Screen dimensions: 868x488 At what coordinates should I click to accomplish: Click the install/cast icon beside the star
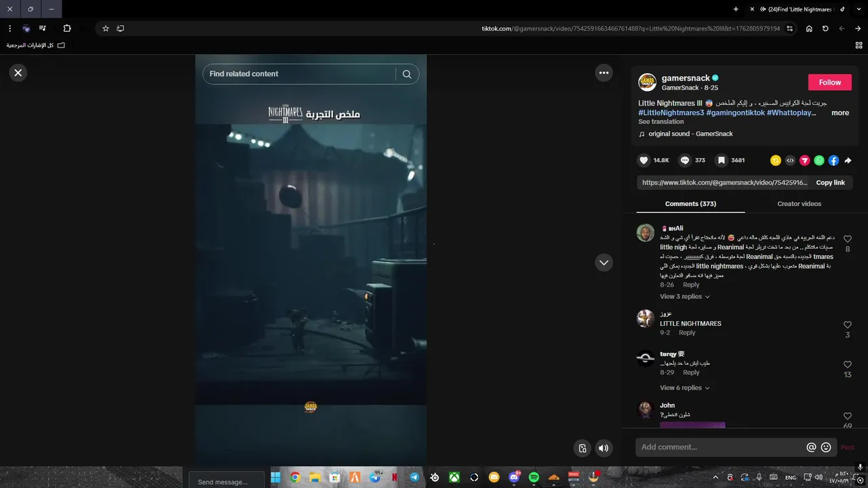[121, 28]
